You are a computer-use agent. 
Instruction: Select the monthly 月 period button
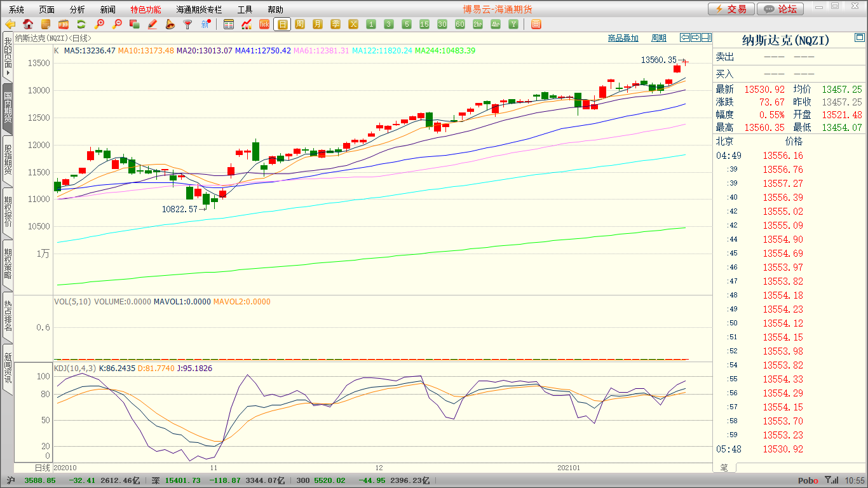click(x=318, y=24)
